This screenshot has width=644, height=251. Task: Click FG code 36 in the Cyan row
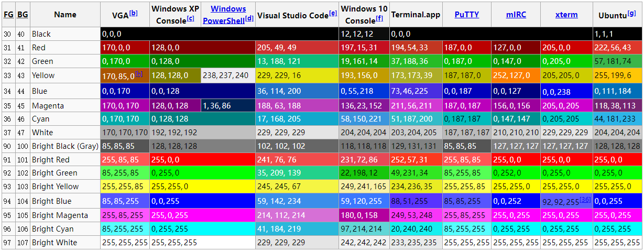coord(8,119)
